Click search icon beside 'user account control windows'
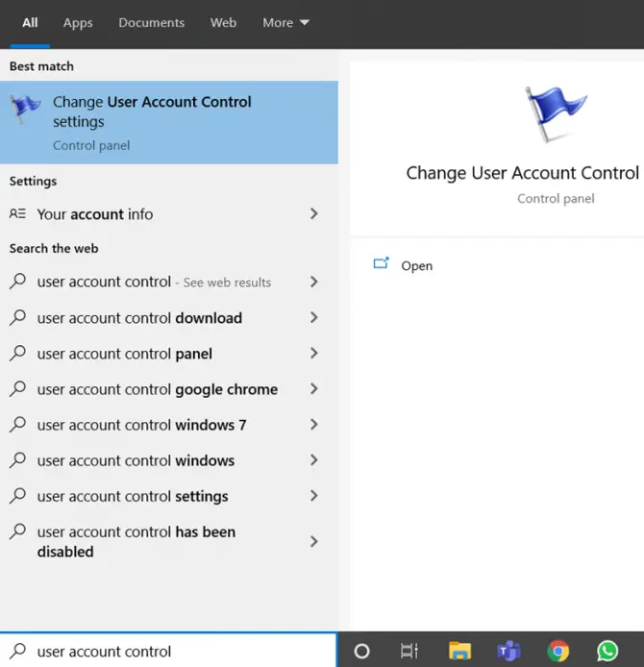 click(18, 459)
